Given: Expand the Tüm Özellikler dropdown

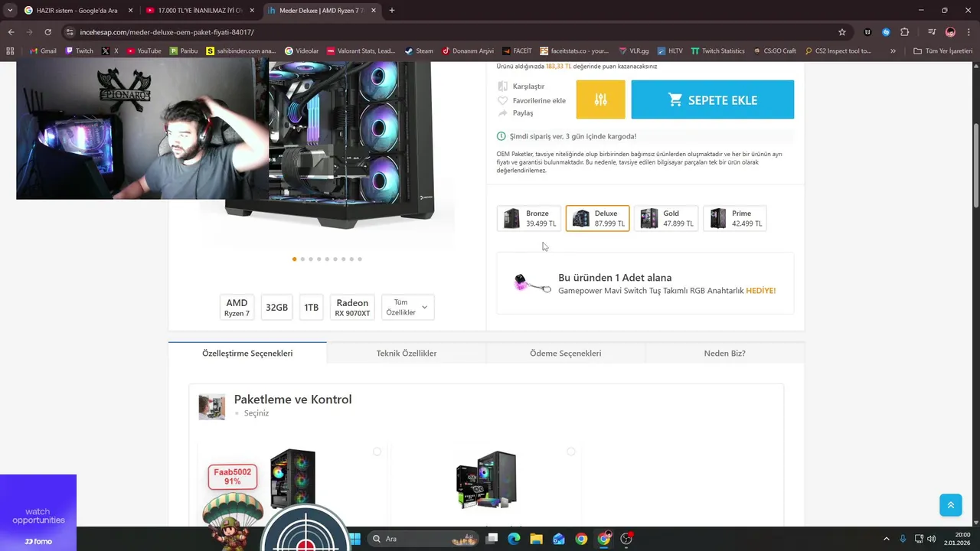Looking at the screenshot, I should (407, 307).
